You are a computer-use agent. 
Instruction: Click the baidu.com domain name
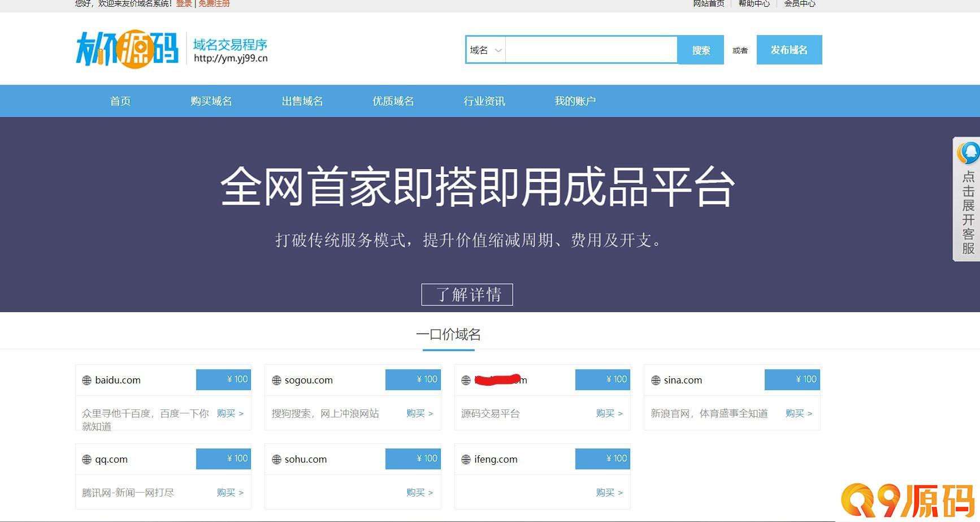pyautogui.click(x=118, y=380)
